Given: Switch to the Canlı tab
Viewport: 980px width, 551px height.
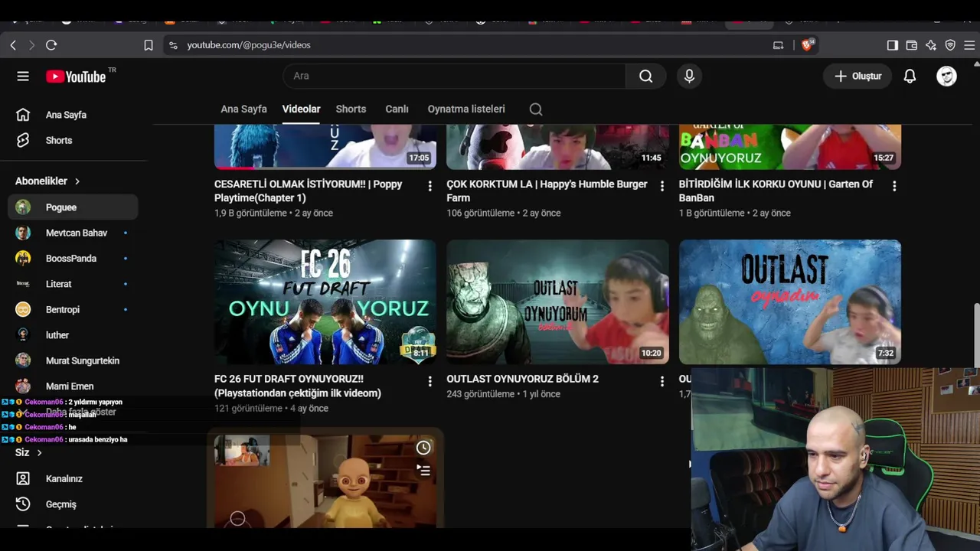Looking at the screenshot, I should pos(397,109).
